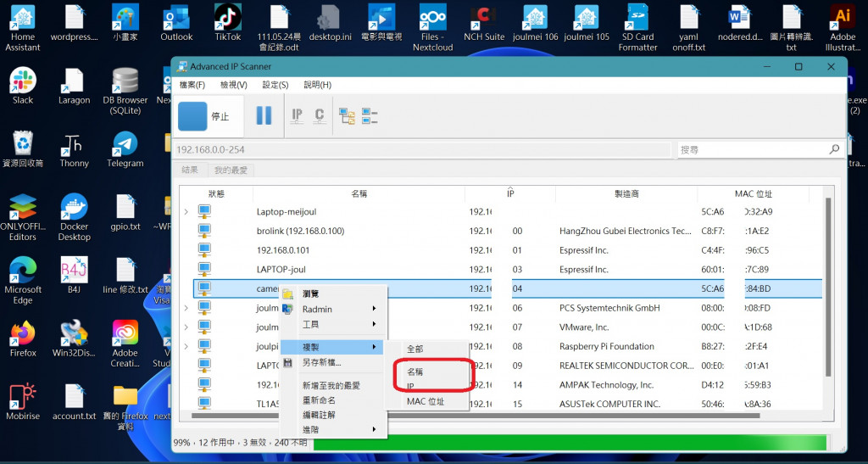
Task: Open the SD Card Formatter desktop icon
Action: point(637,28)
